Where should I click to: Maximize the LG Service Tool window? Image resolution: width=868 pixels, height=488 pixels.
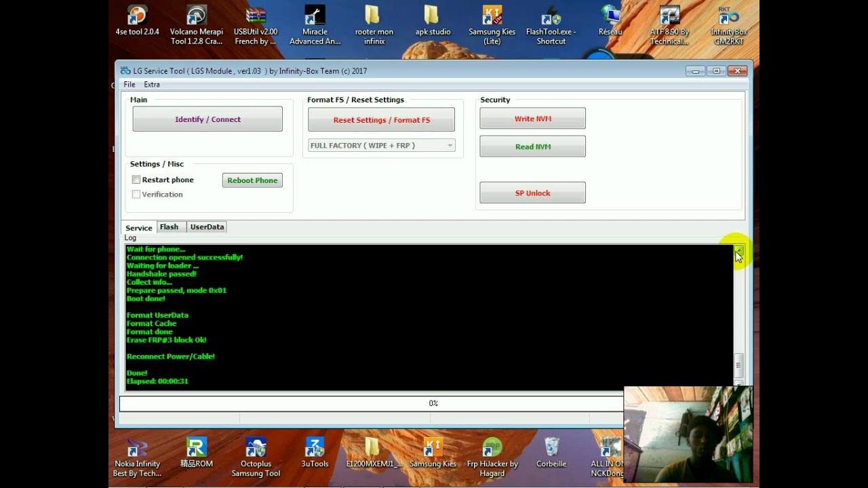pos(716,70)
